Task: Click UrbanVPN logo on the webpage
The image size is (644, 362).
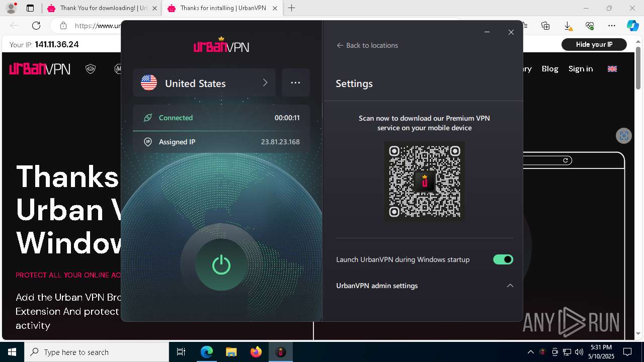Action: click(40, 69)
